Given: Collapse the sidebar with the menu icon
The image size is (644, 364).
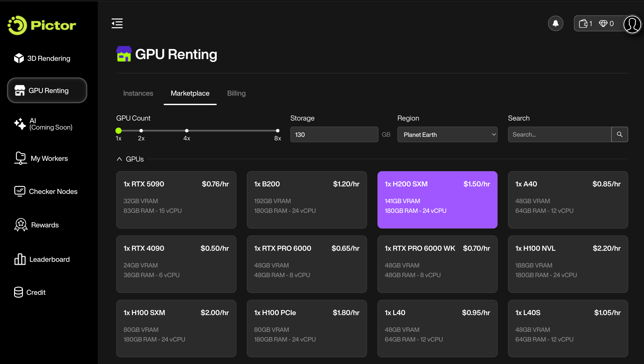Looking at the screenshot, I should point(117,23).
